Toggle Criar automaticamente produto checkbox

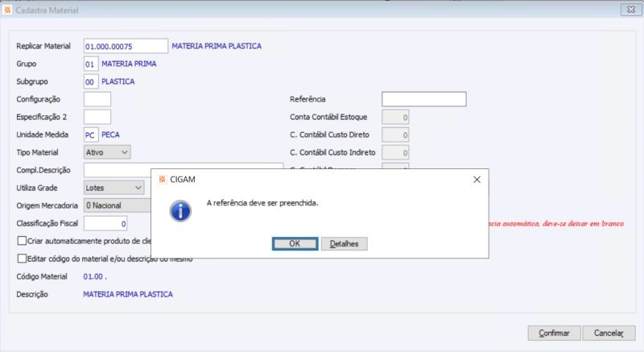coord(23,241)
